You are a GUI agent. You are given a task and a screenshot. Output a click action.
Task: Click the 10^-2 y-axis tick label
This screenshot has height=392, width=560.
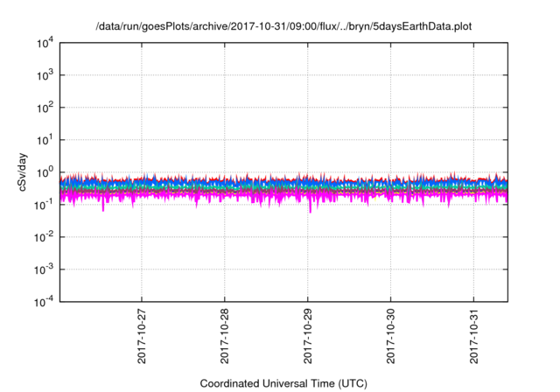[x=44, y=237]
